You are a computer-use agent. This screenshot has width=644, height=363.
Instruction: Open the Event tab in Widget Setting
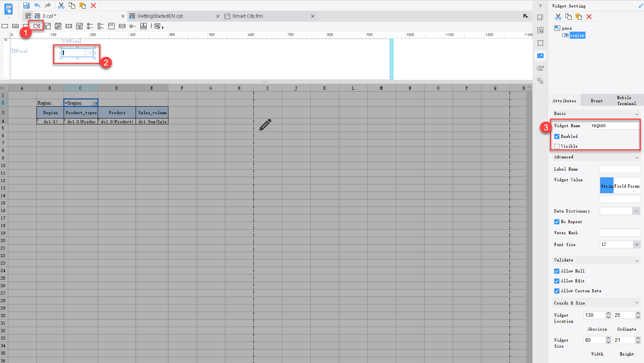597,100
